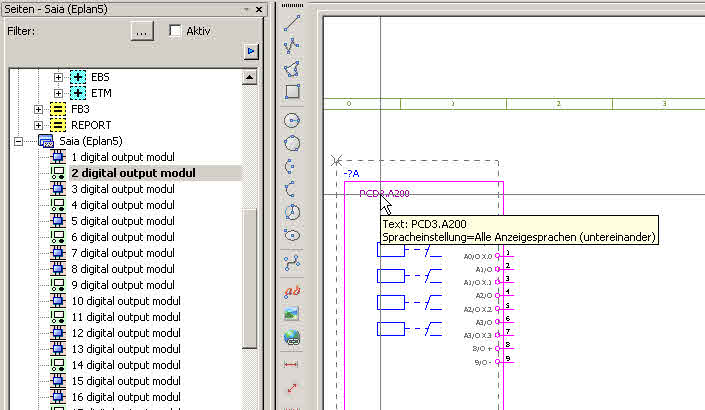The height and width of the screenshot is (410, 705).
Task: Select page '5 digital output modul'
Action: (123, 221)
